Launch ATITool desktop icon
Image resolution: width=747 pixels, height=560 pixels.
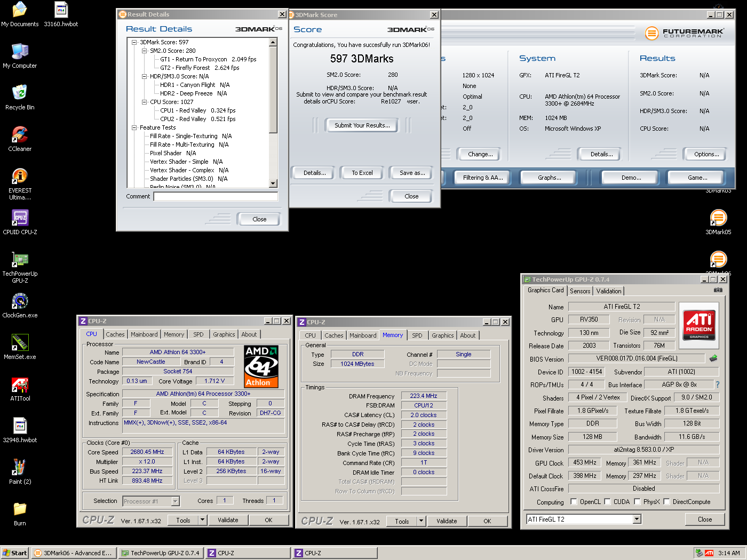tap(20, 389)
